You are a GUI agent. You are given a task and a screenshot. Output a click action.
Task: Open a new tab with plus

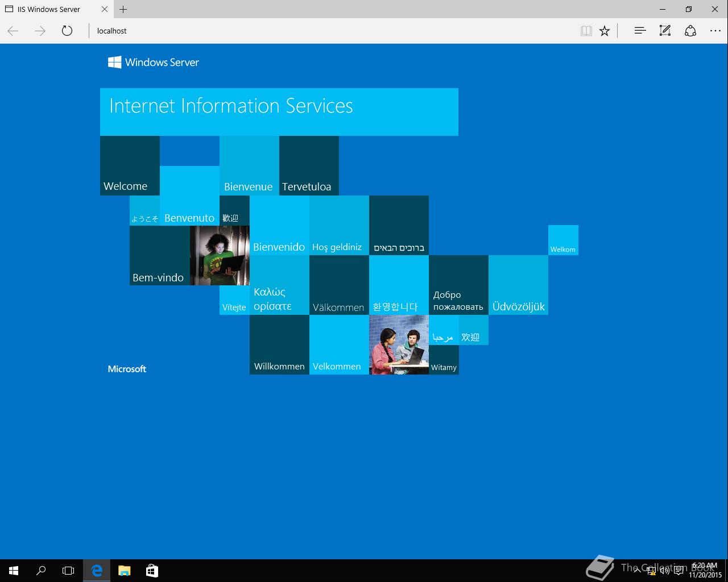(123, 9)
